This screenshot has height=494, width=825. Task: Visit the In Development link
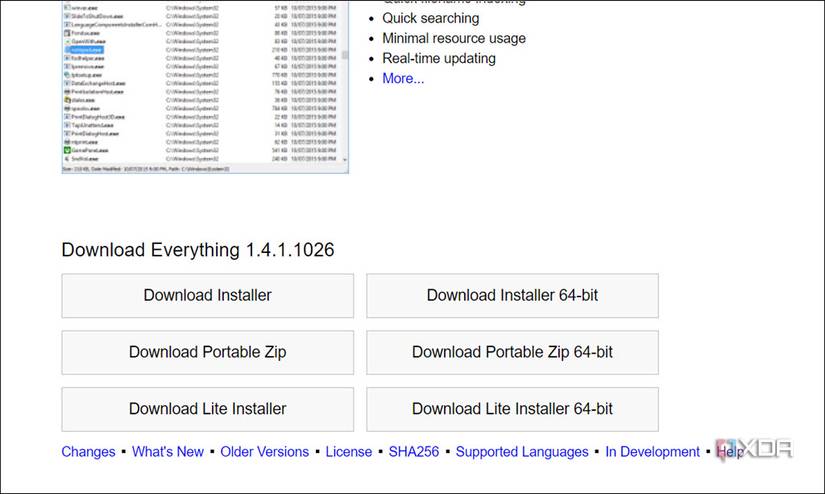point(652,452)
